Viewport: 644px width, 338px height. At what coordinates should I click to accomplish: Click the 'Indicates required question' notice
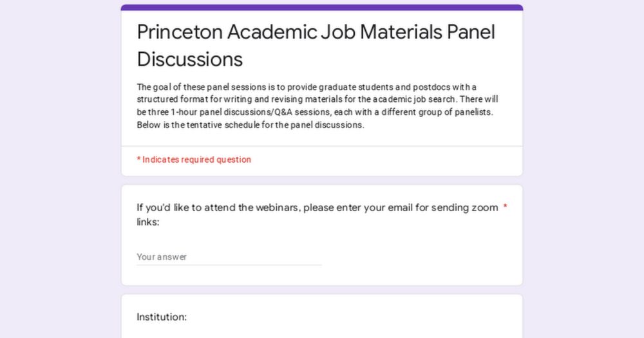point(194,160)
